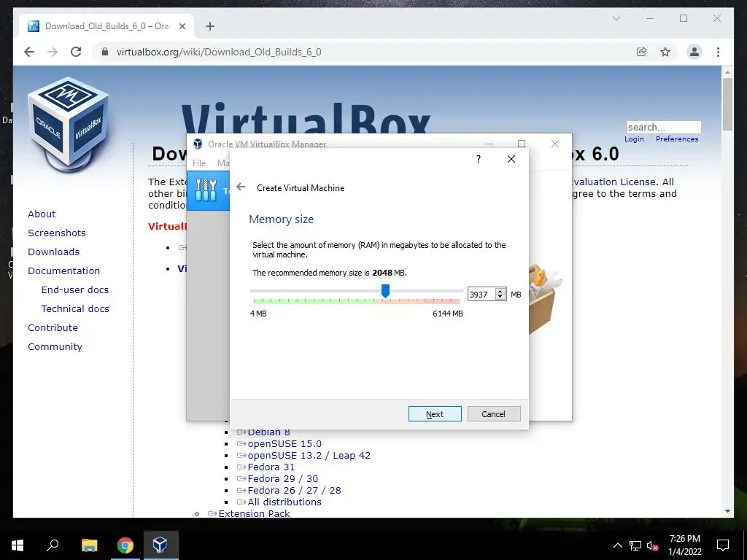Open the Chrome profile icon
The height and width of the screenshot is (560, 747).
click(x=694, y=52)
